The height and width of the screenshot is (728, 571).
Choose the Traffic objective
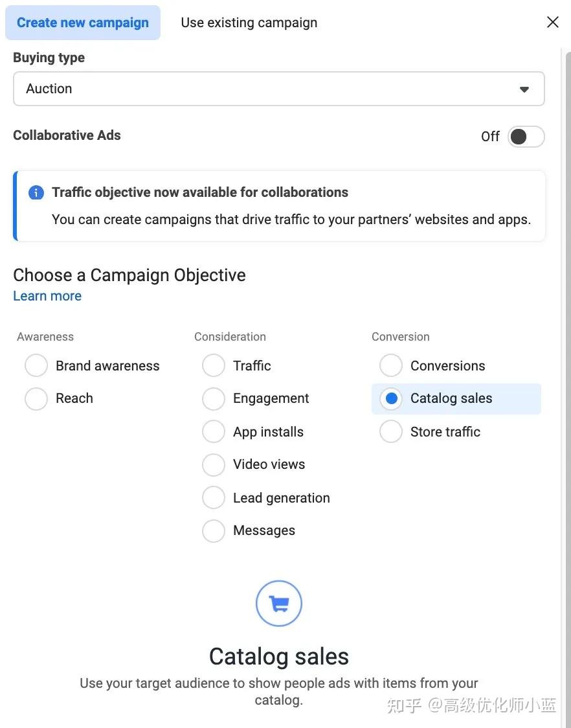click(214, 365)
